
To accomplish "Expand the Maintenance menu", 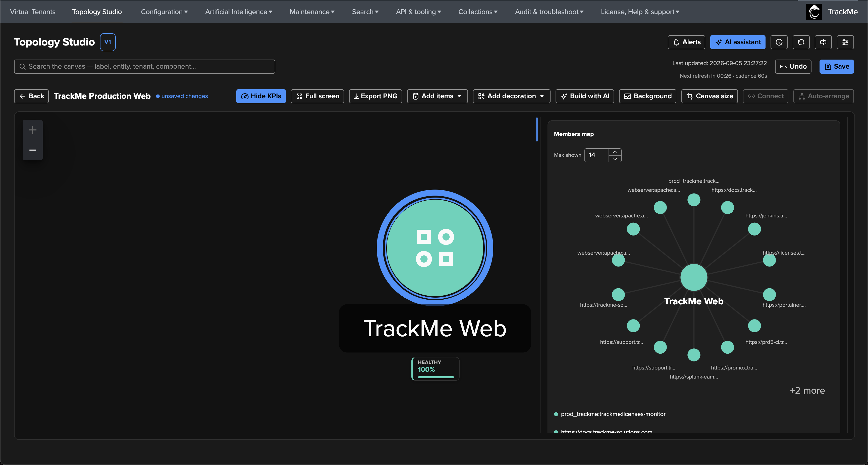I will [312, 12].
